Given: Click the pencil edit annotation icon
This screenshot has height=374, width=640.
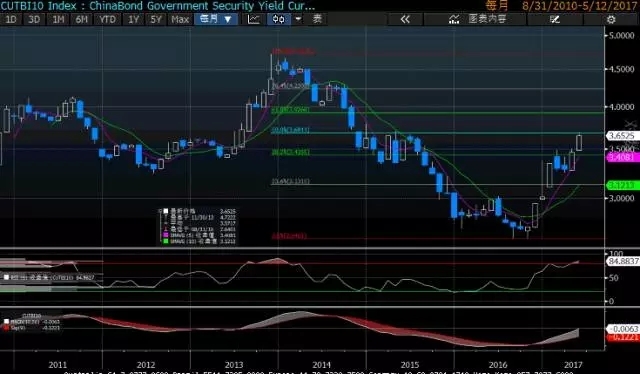Looking at the screenshot, I should click(x=555, y=19).
